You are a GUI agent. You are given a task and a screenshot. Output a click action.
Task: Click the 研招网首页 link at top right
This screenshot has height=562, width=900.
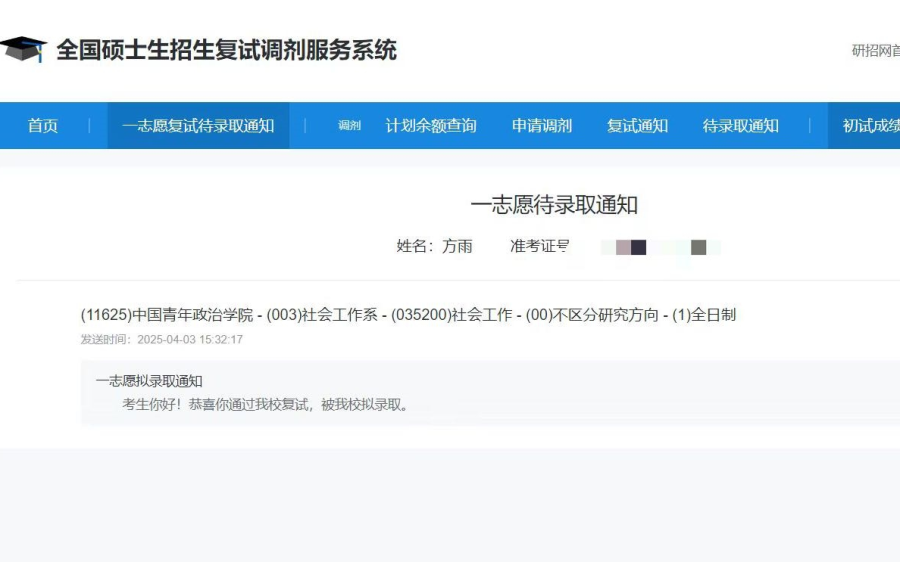(x=876, y=51)
